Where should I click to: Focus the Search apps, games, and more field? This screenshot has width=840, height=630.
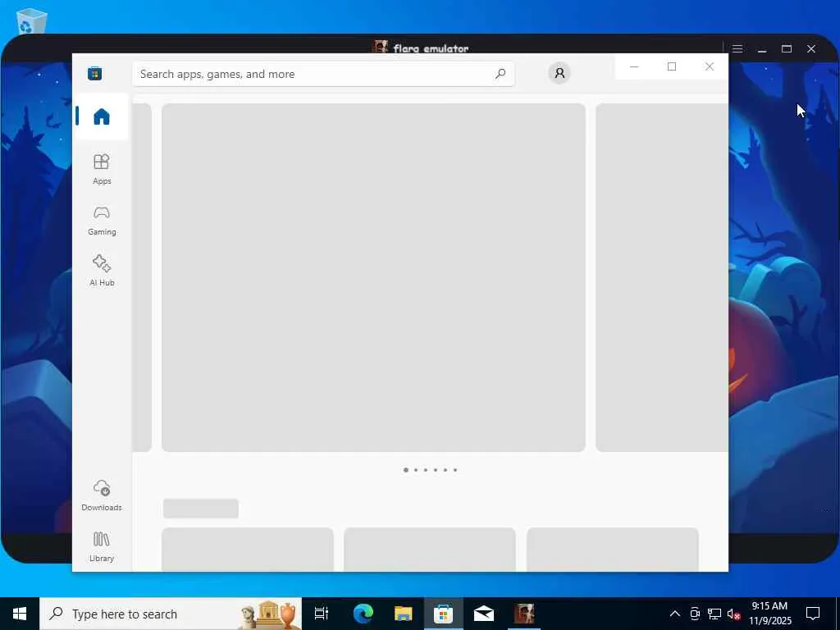tap(323, 74)
